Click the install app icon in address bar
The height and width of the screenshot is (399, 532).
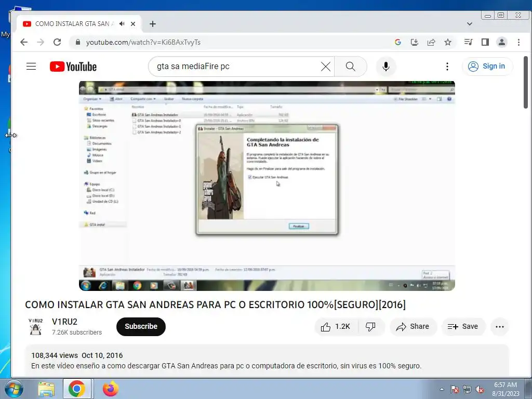pos(414,42)
